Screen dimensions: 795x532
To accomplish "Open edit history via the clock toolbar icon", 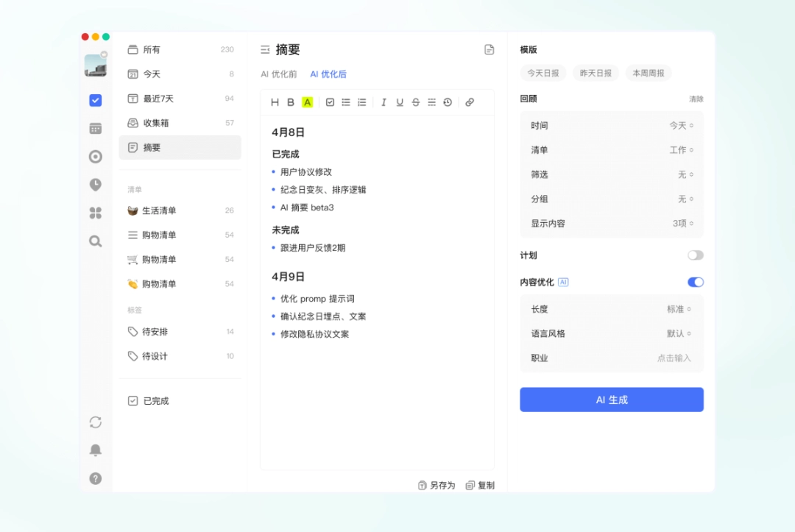I will pos(448,102).
